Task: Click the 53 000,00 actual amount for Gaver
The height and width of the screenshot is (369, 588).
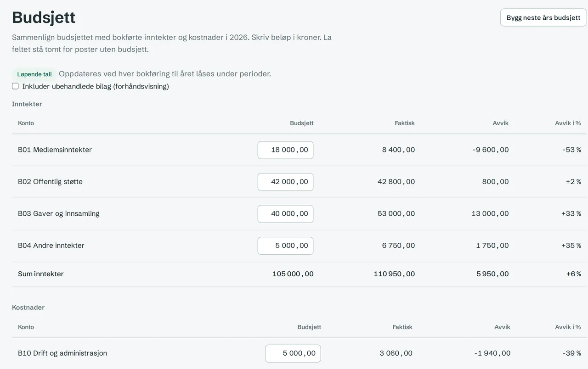Action: [396, 214]
